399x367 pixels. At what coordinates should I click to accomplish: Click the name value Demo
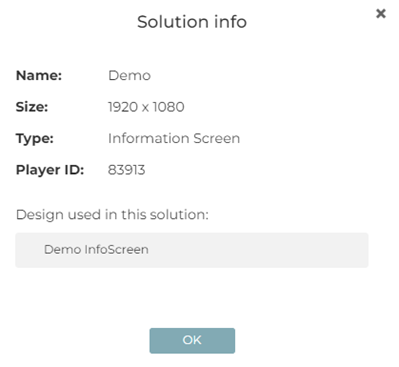tap(129, 76)
